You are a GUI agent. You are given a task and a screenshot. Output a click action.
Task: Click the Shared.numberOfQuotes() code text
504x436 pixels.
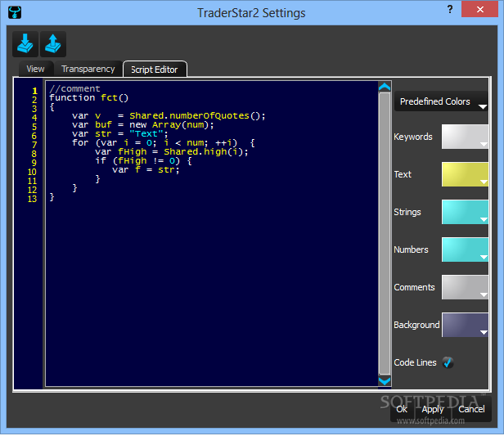197,115
